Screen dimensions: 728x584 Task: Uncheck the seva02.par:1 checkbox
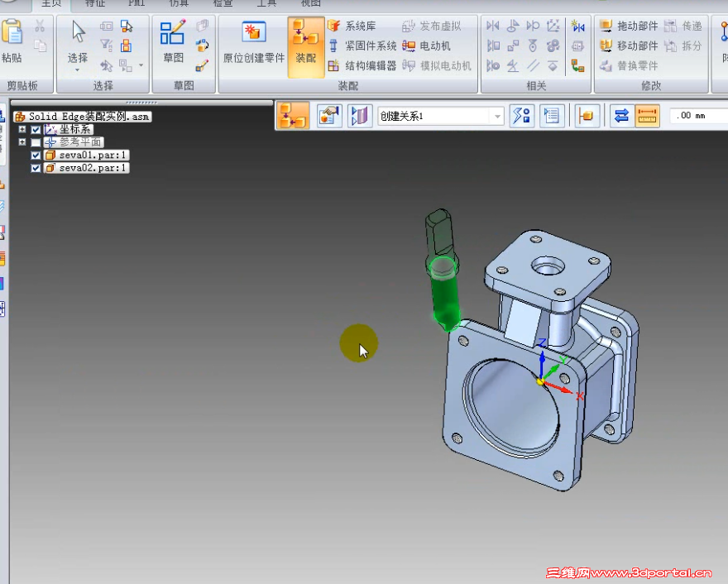36,168
